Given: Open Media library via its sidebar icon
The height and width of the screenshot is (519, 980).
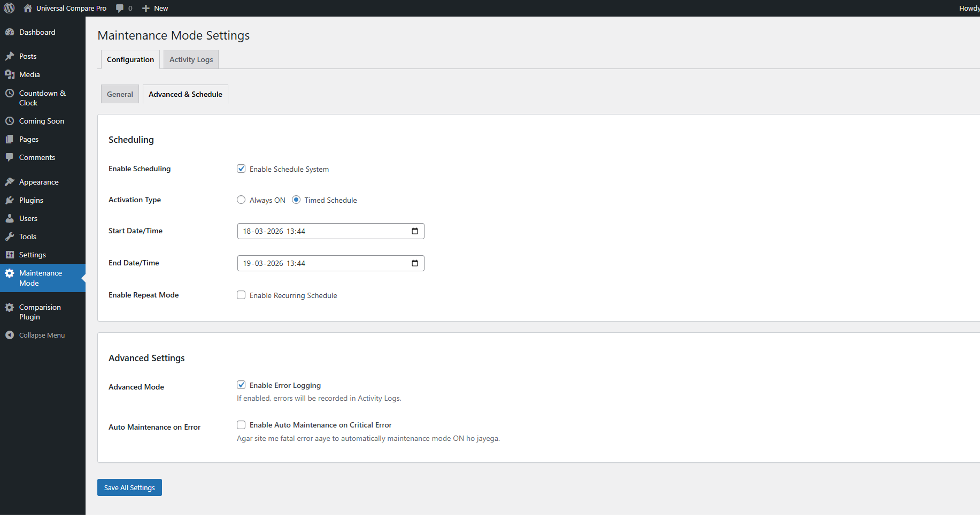Looking at the screenshot, I should pos(10,74).
